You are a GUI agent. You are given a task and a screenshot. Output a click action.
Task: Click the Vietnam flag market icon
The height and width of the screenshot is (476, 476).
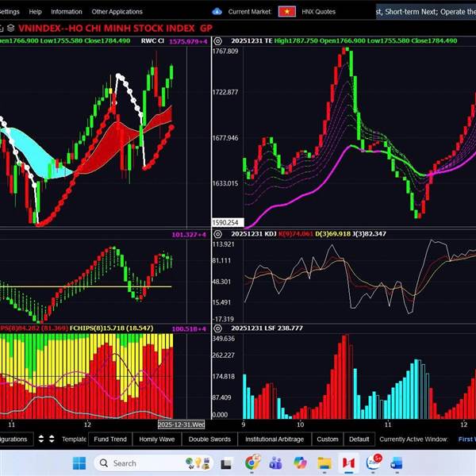coord(287,12)
